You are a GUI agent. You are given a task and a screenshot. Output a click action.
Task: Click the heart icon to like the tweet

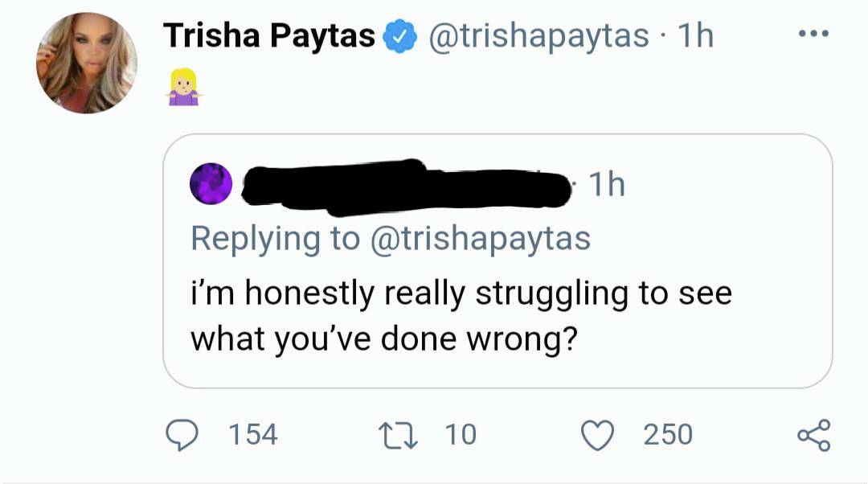(x=596, y=435)
